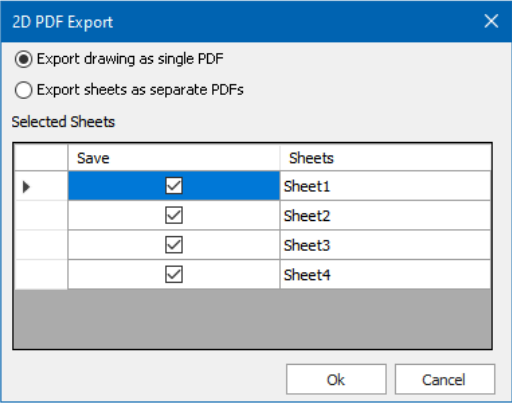Select the Sheet1 name cell
The image size is (512, 403).
click(x=385, y=186)
